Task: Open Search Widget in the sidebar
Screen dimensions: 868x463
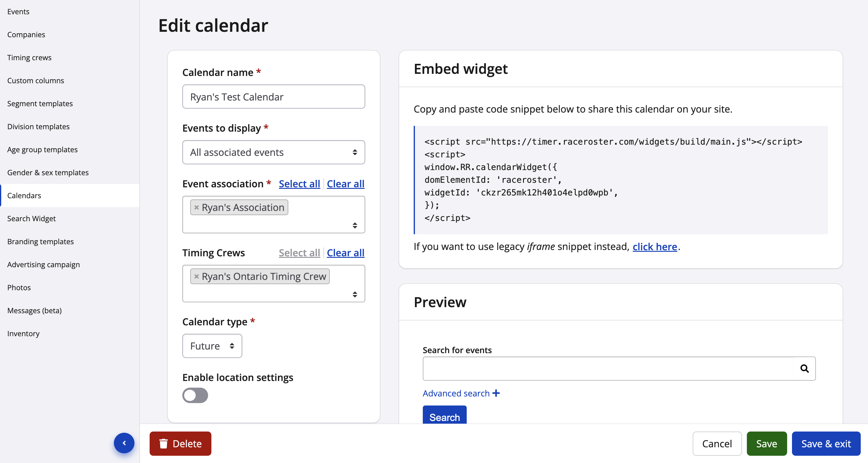Action: tap(31, 218)
